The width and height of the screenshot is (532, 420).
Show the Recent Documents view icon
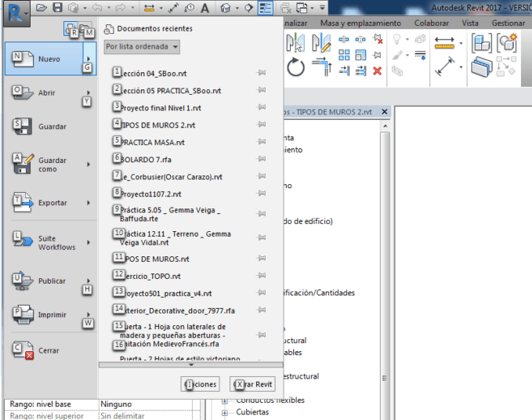coord(71,29)
